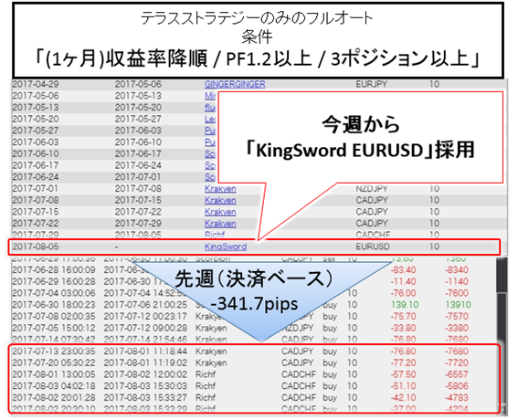The image size is (518, 420).
Task: Select NZDJPY in Krakyen 2017-07-01 row
Action: [x=371, y=188]
